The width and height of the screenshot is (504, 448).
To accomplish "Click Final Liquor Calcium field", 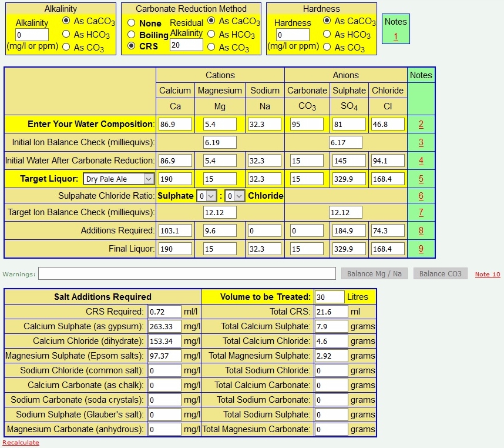I will coord(175,249).
